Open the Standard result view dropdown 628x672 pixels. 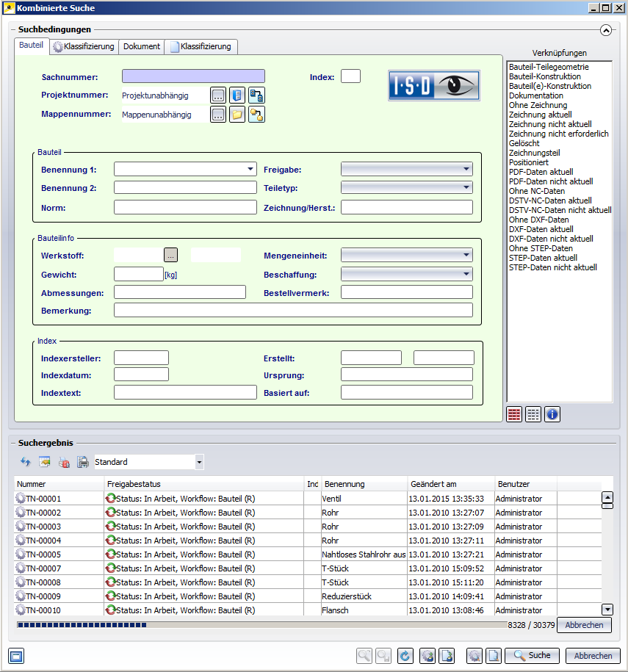[x=199, y=462]
